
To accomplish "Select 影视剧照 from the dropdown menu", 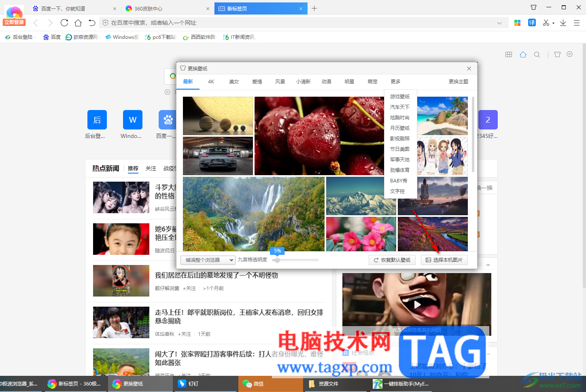I will pyautogui.click(x=400, y=139).
